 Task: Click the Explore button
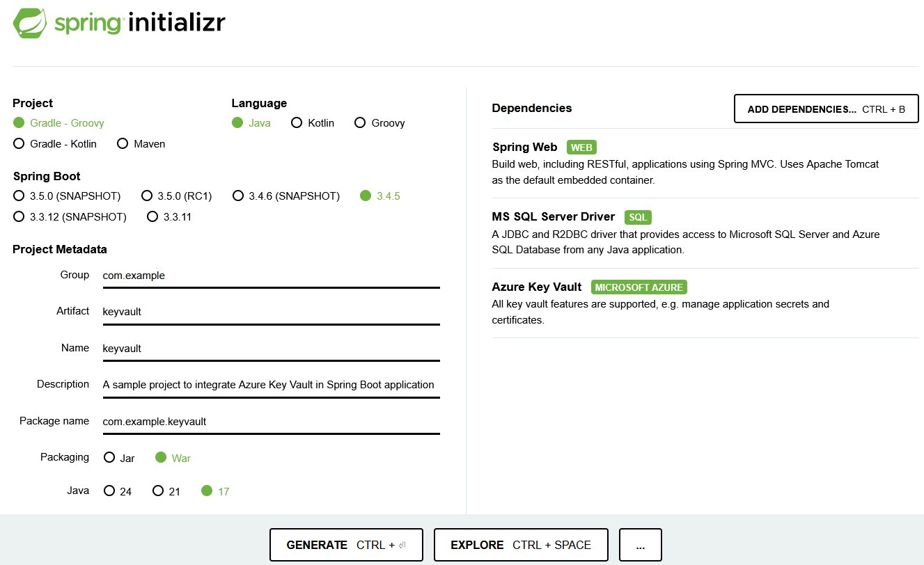(521, 545)
